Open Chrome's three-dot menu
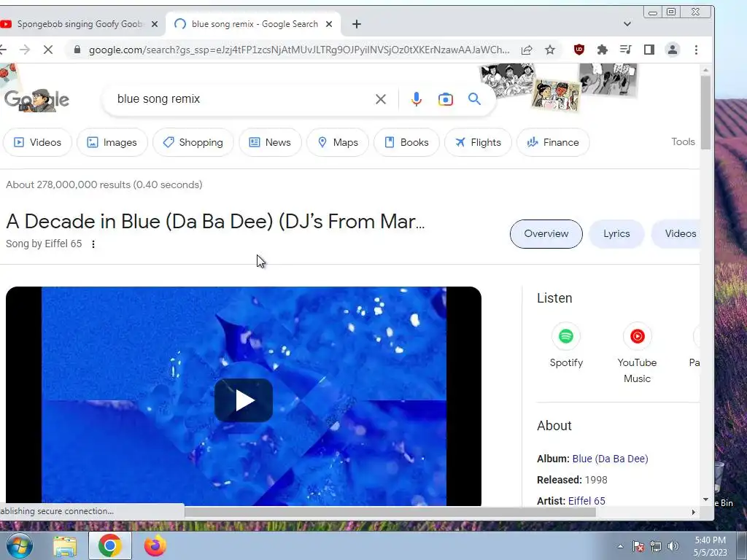 point(696,50)
